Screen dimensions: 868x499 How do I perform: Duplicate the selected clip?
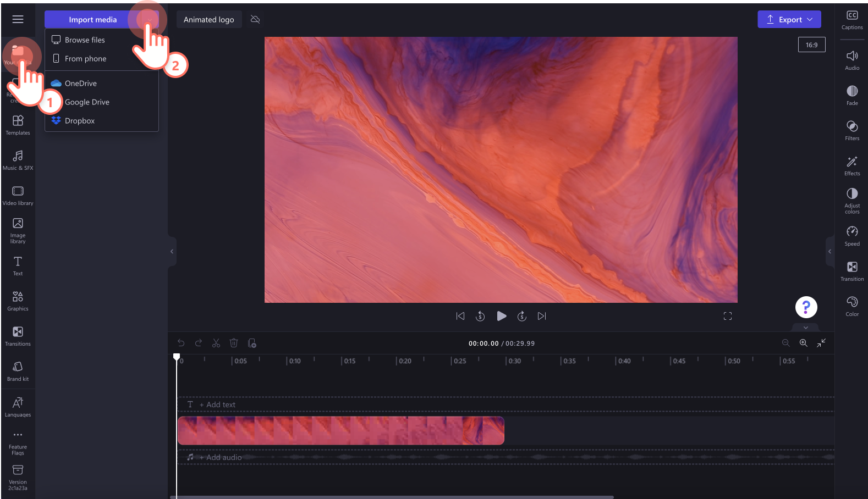click(252, 343)
